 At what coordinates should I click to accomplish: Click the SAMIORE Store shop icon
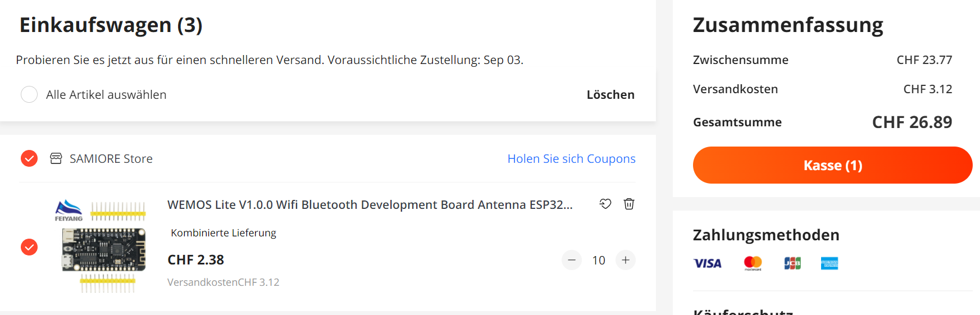[x=56, y=158]
